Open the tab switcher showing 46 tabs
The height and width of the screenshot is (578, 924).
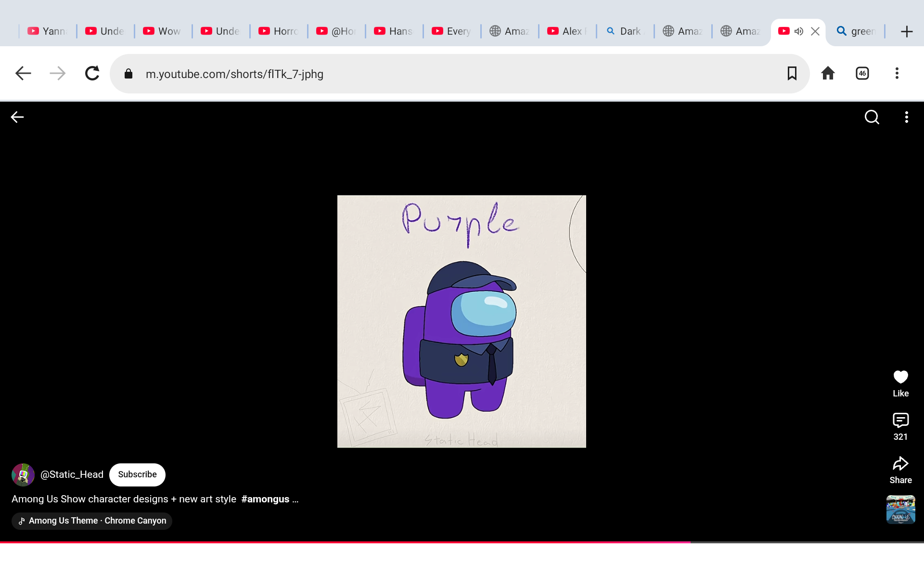[862, 73]
